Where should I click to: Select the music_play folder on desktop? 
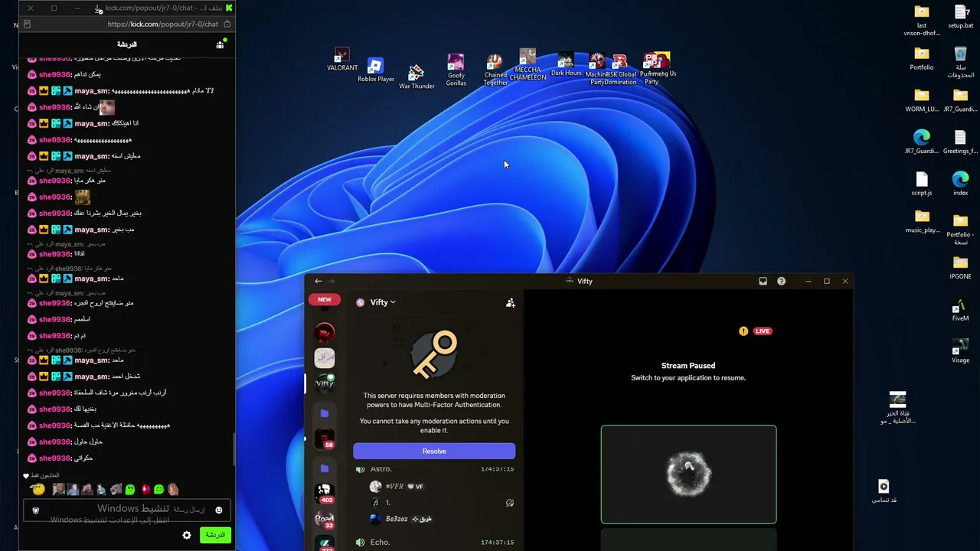coord(922,221)
